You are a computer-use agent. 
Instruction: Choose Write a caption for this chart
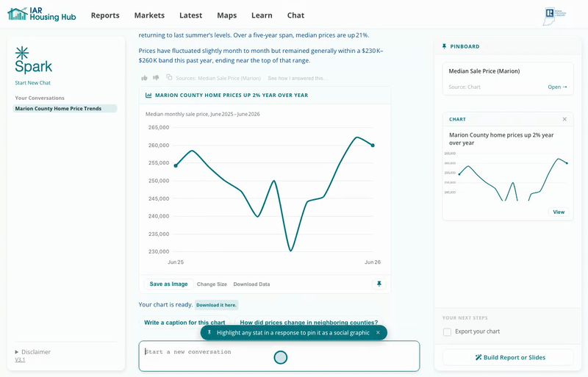pos(184,322)
